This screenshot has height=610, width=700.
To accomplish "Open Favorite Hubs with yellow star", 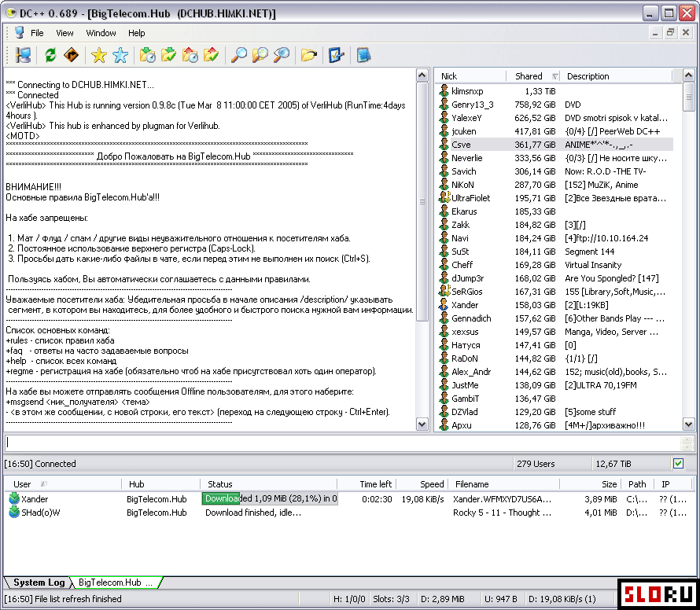I will (x=98, y=55).
